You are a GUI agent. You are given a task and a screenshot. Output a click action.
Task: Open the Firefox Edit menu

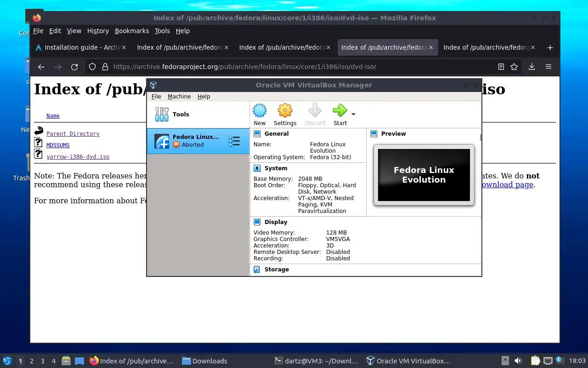point(55,31)
